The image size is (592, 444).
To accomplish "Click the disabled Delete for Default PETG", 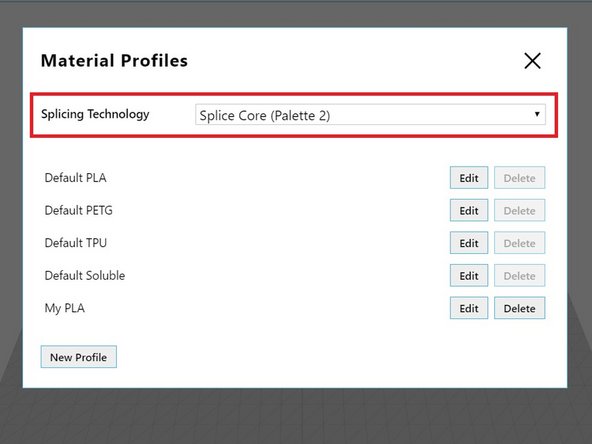I will tap(520, 210).
